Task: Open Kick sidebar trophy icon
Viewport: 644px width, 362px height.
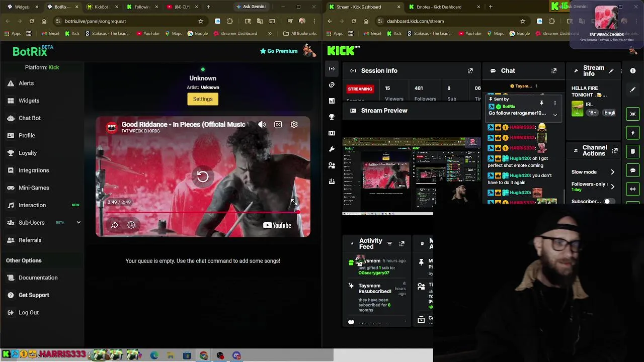Action: 332,117
